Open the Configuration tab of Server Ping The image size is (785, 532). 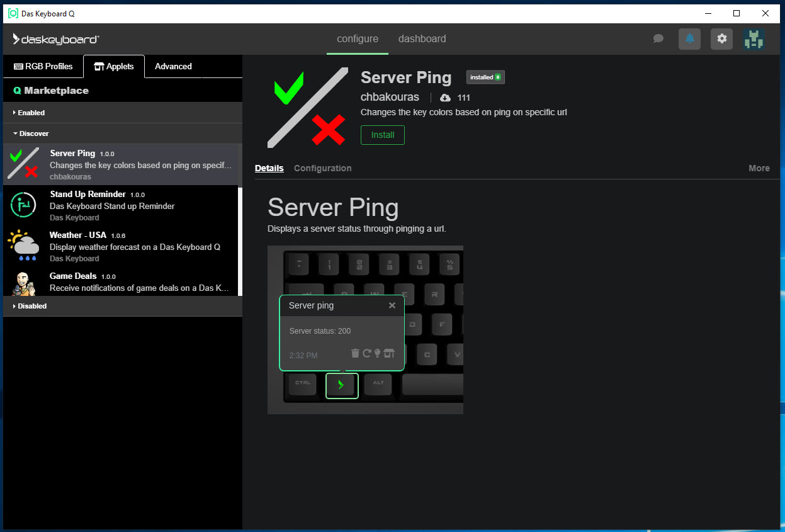click(x=323, y=168)
